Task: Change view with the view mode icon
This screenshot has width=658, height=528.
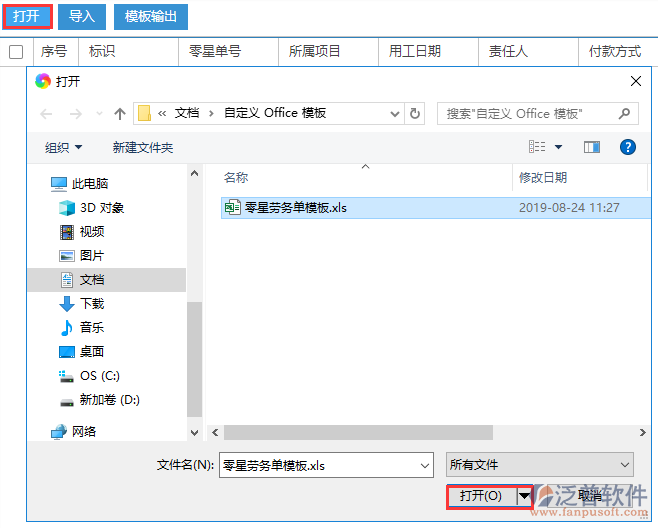Action: point(537,147)
